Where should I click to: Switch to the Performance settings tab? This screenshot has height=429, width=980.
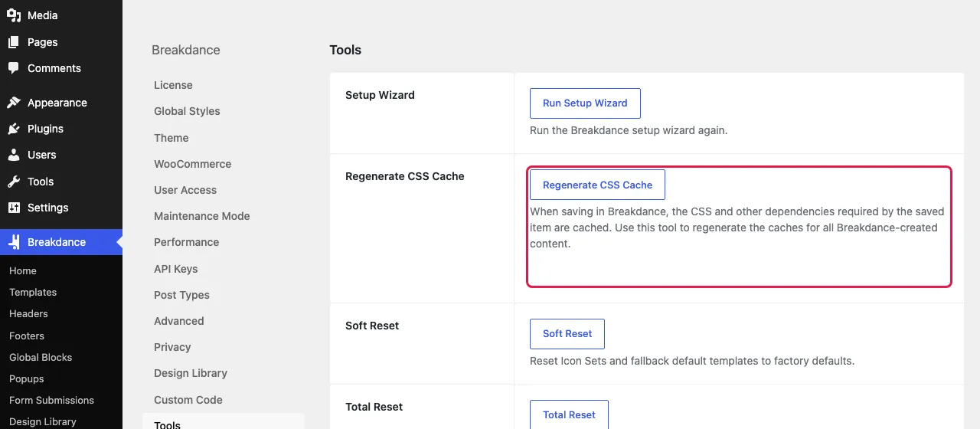point(187,242)
